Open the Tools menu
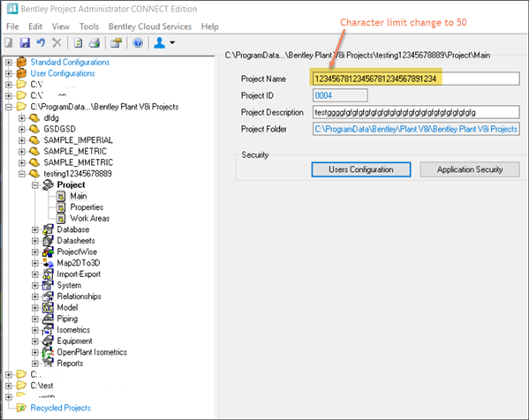Image resolution: width=529 pixels, height=420 pixels. (x=89, y=26)
